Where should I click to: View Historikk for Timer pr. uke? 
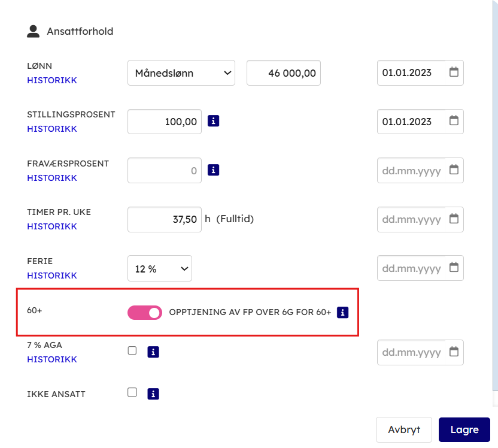point(52,226)
